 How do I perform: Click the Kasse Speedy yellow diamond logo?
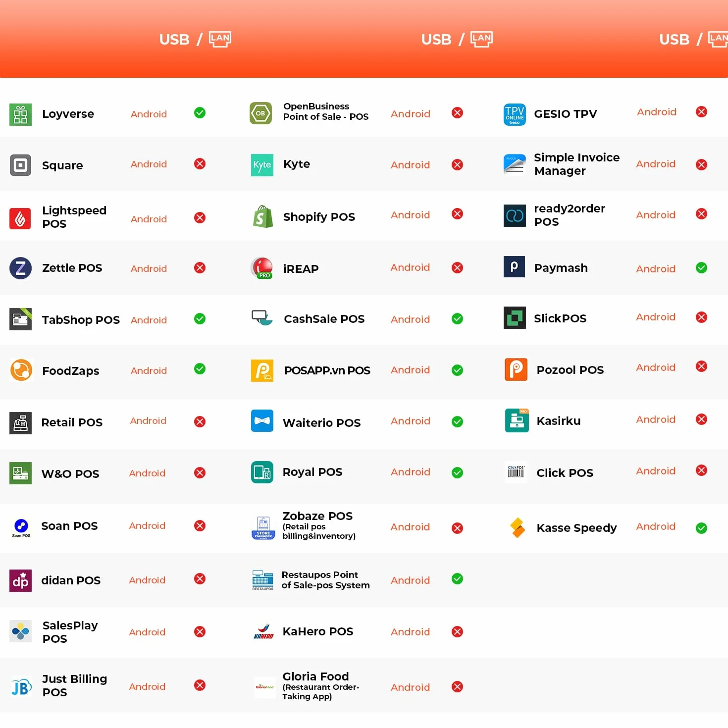coord(518,527)
